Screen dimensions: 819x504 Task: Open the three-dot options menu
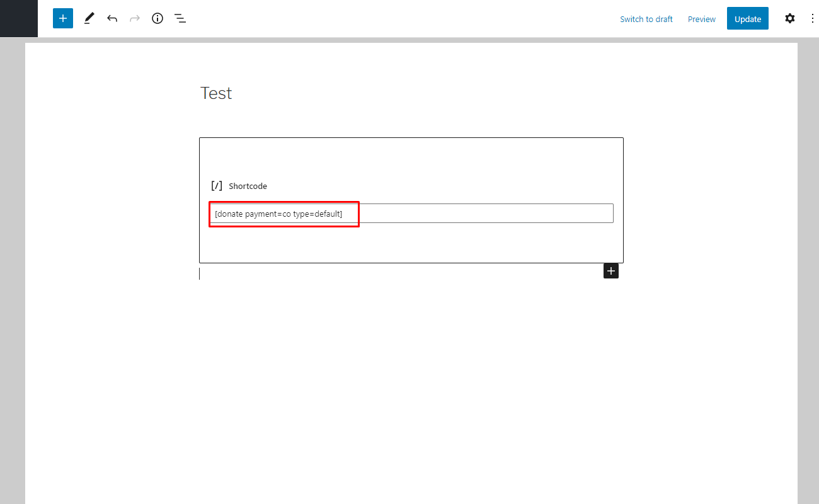tap(813, 18)
